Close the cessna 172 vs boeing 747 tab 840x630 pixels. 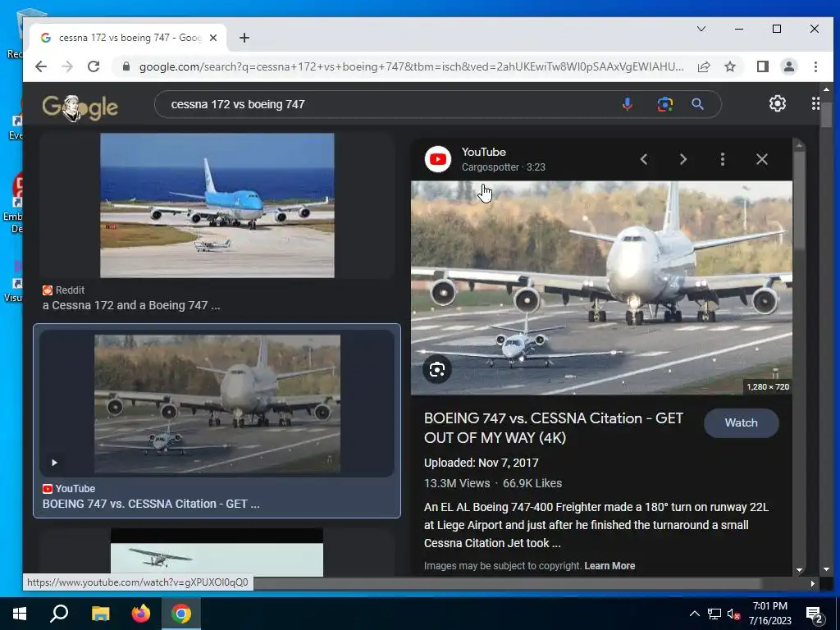(x=213, y=38)
